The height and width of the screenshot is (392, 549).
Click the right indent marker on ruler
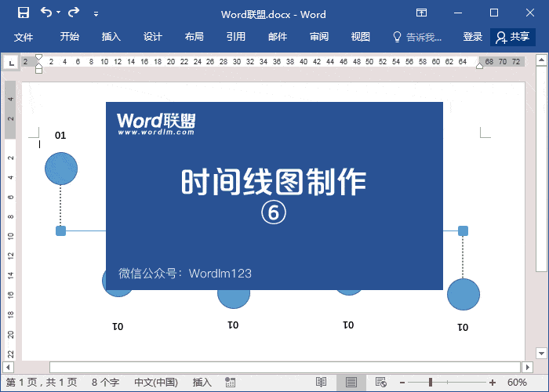coord(480,66)
